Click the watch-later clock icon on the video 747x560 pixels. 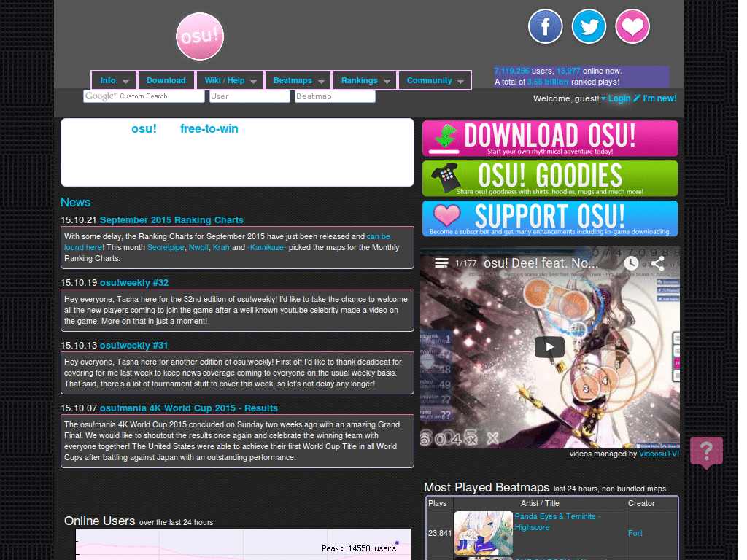631,264
